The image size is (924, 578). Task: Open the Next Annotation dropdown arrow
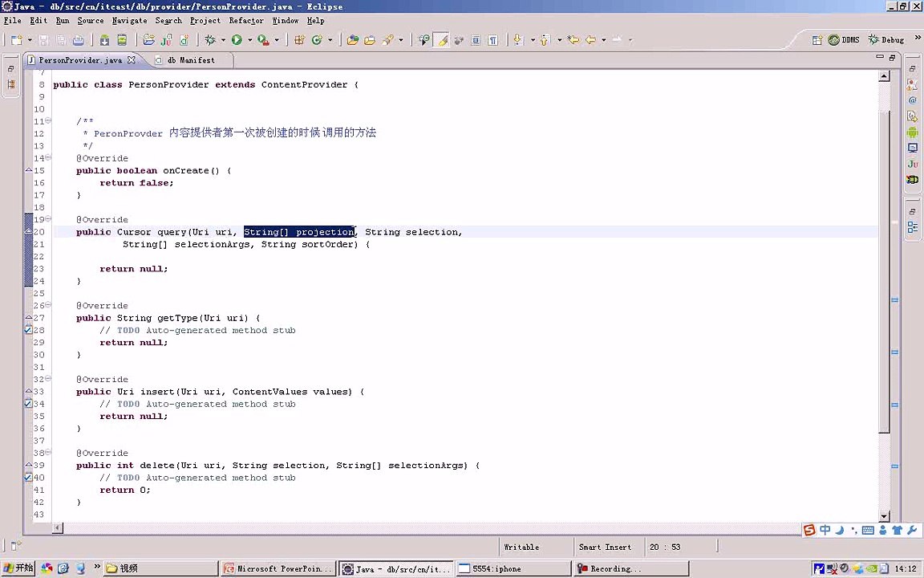coord(532,40)
